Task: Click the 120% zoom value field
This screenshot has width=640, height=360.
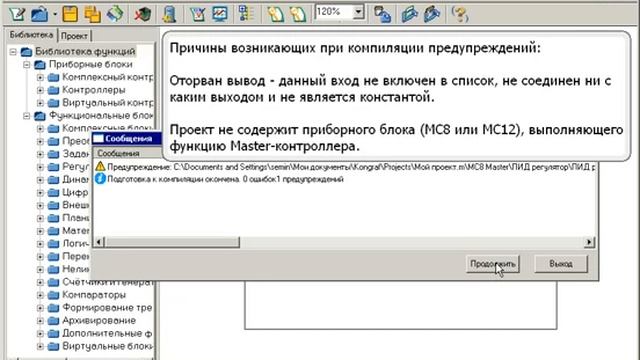Action: click(x=334, y=12)
